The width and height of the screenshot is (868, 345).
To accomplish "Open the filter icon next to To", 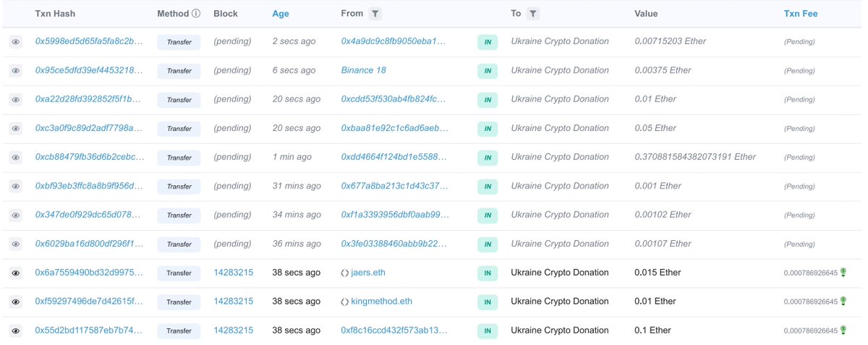I will [x=532, y=14].
